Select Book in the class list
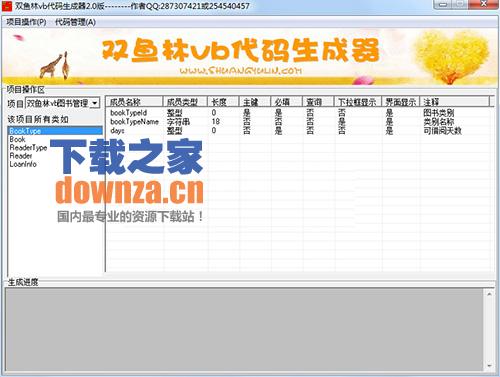The height and width of the screenshot is (377, 500). (55, 139)
